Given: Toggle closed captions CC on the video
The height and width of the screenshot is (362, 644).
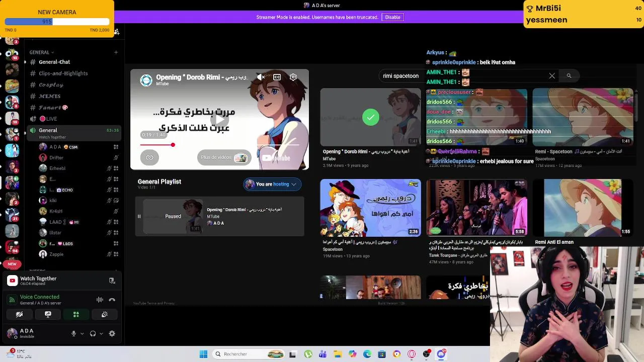Looking at the screenshot, I should (277, 77).
